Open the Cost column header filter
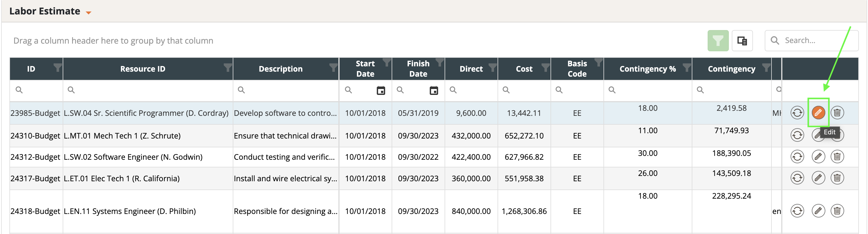Image resolution: width=868 pixels, height=234 pixels. click(545, 67)
